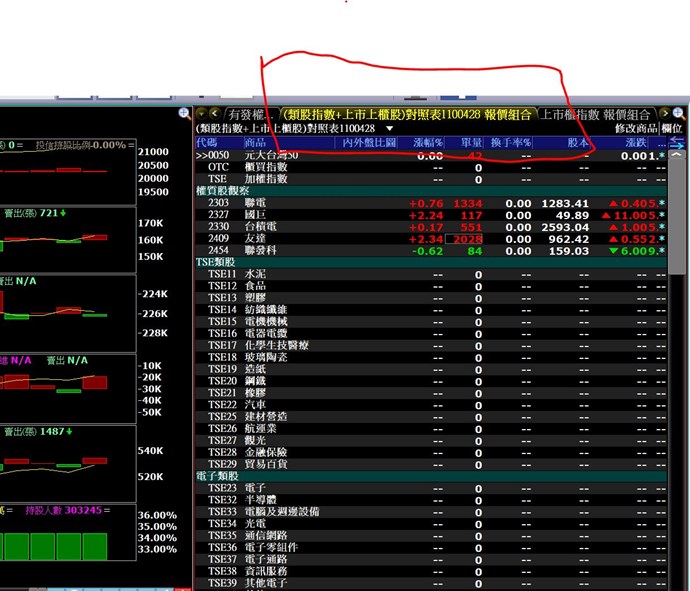Click the 欄位 button
The image size is (690, 591).
pos(674,129)
